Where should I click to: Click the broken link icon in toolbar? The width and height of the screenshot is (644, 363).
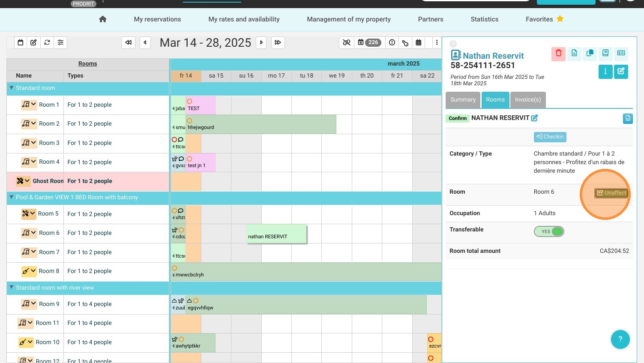(x=347, y=42)
